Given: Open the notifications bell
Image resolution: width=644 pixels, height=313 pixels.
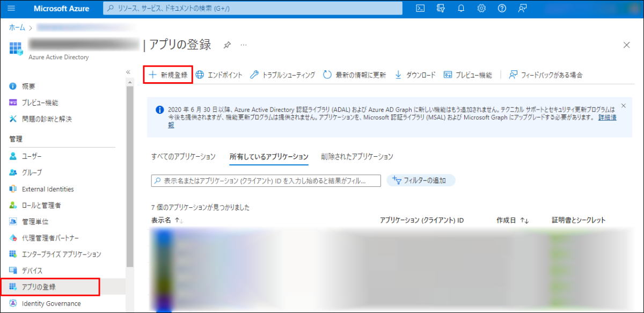Looking at the screenshot, I should coord(461,8).
